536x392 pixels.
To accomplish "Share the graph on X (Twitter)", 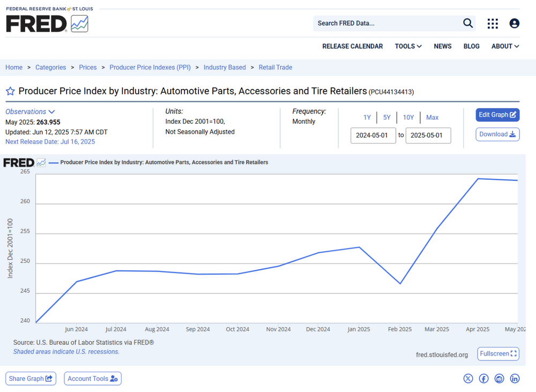I will pyautogui.click(x=468, y=379).
